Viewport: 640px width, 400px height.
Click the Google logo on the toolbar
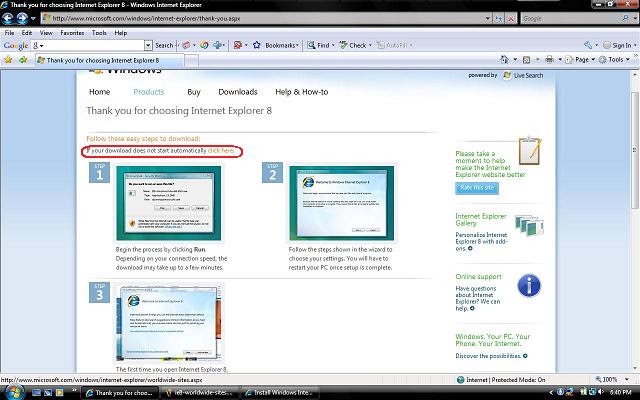pyautogui.click(x=16, y=45)
